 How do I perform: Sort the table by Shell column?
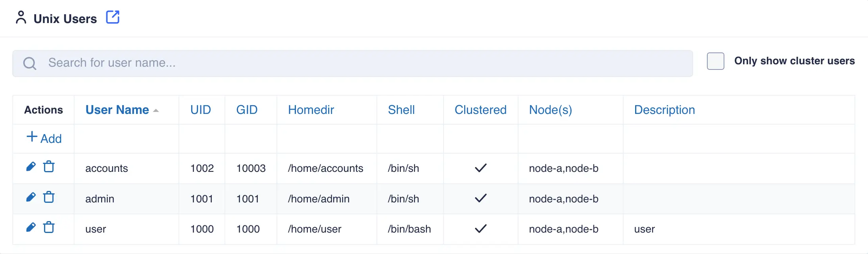point(401,110)
